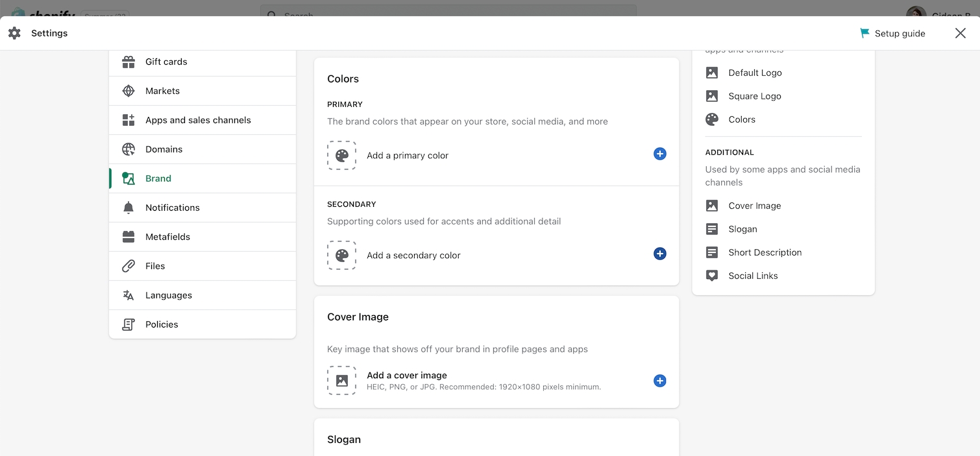This screenshot has width=980, height=456.
Task: Click the Notifications bell icon
Action: [x=129, y=208]
